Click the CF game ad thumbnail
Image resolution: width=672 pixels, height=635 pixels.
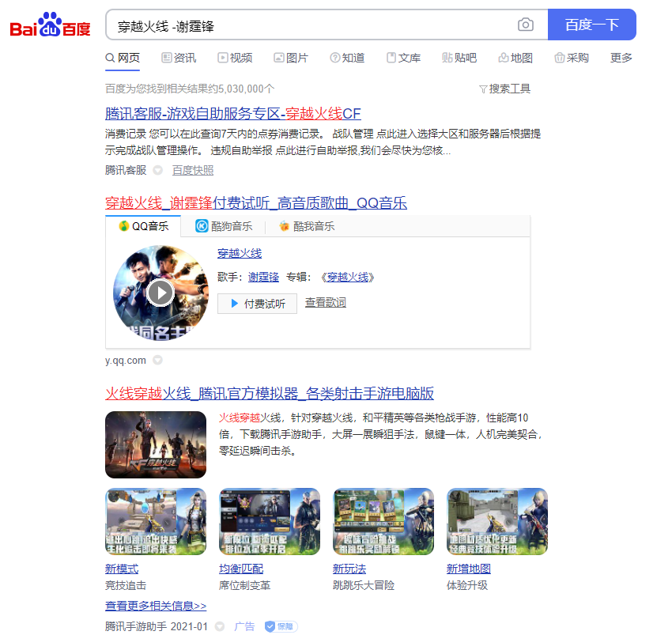coord(156,444)
